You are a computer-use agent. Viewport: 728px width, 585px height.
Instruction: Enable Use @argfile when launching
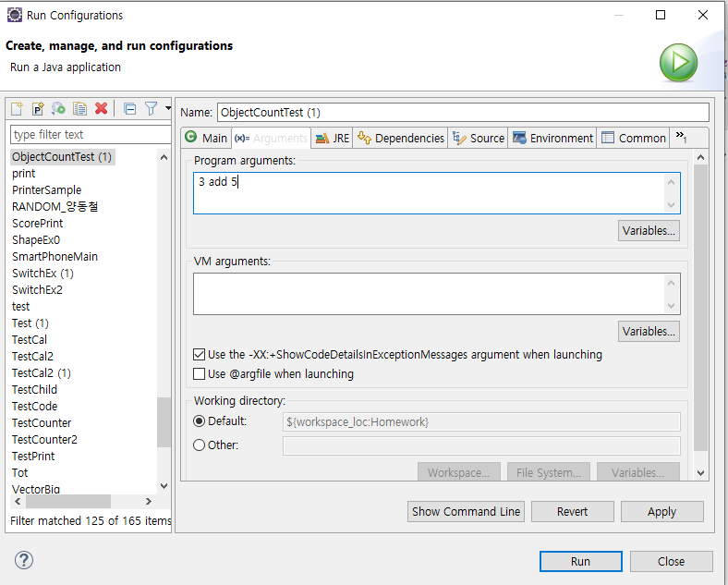pos(199,373)
